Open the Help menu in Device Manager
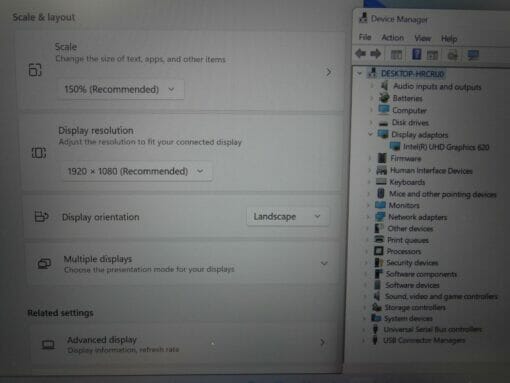The width and height of the screenshot is (510, 383). click(449, 39)
